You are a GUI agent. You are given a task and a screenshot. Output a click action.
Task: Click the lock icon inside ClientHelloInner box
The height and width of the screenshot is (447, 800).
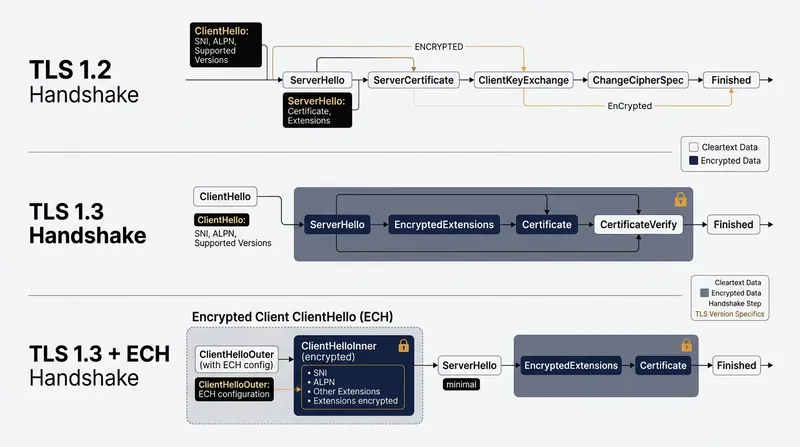(x=404, y=345)
